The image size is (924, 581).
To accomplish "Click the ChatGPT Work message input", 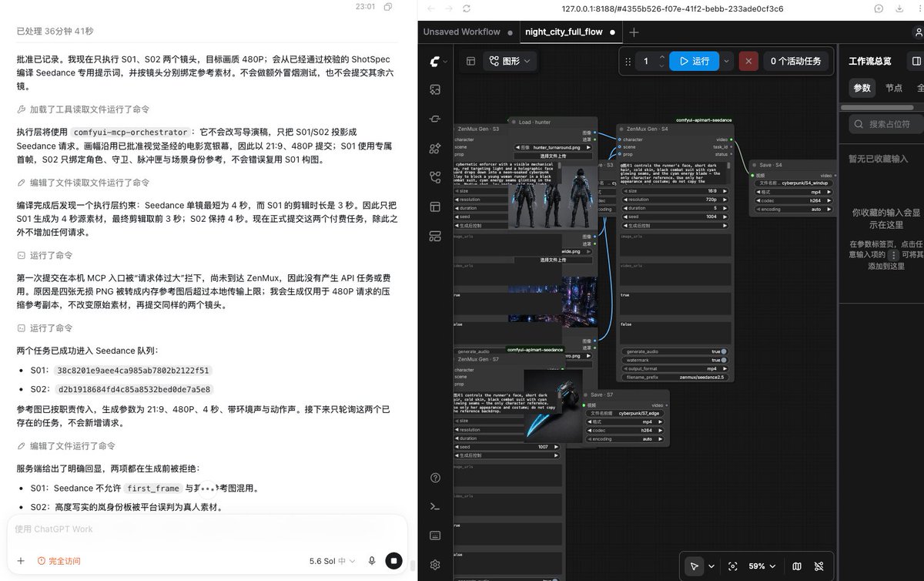I will click(206, 529).
